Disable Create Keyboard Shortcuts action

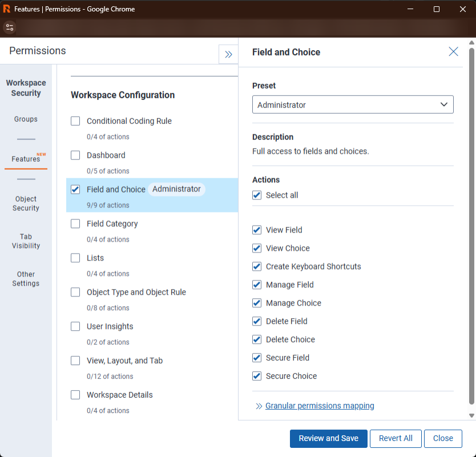click(257, 266)
